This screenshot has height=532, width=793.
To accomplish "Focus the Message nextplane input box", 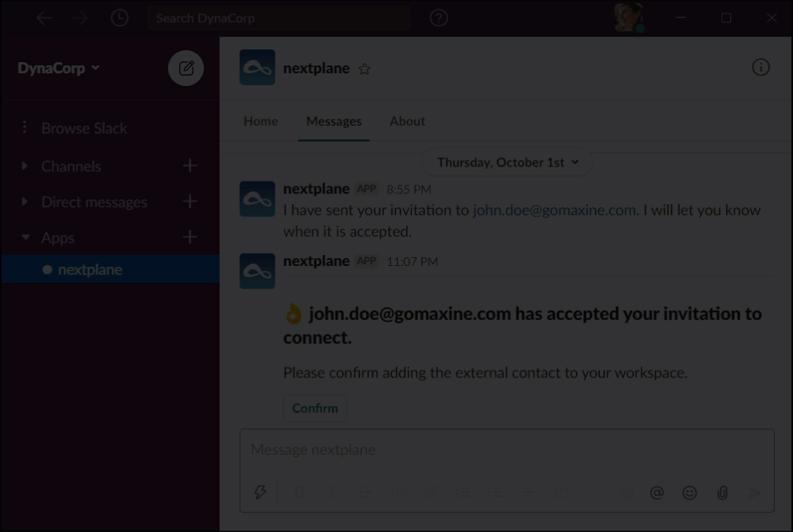I will click(506, 449).
